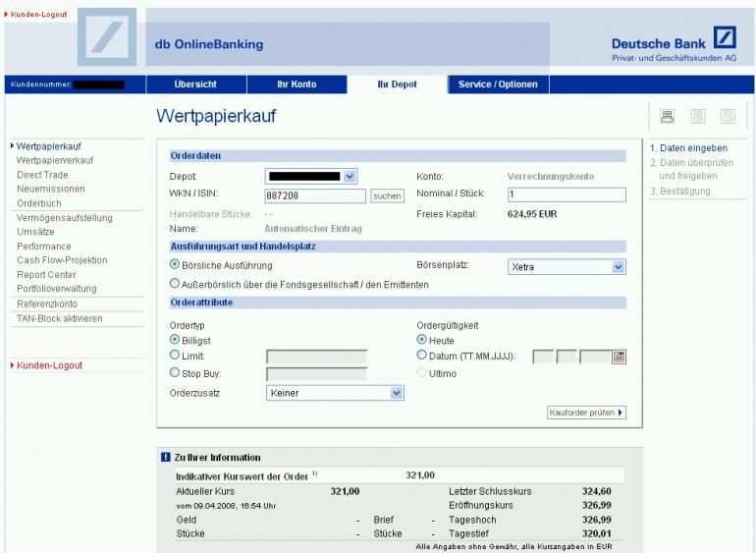The width and height of the screenshot is (756, 553).
Task: Click the year field of Datum
Action: tap(595, 358)
